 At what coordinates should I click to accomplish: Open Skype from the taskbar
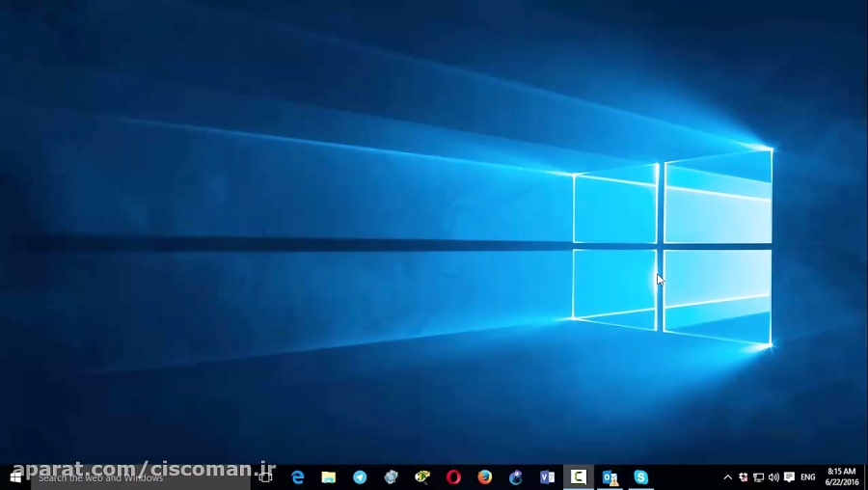tap(641, 476)
